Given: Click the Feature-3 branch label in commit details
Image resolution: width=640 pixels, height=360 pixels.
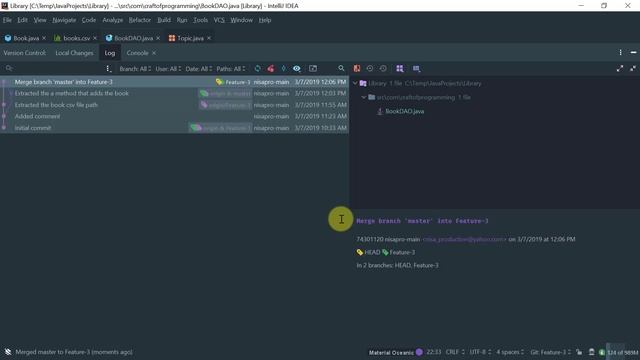Looking at the screenshot, I should (x=402, y=252).
